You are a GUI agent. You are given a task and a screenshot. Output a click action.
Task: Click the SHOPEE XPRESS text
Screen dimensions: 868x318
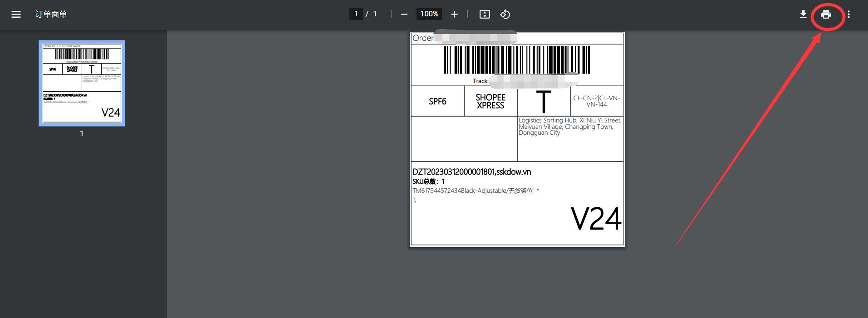[x=490, y=101]
